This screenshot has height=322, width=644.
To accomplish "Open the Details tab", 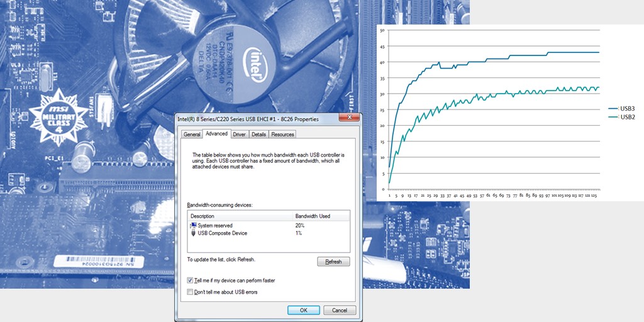I will (x=258, y=135).
